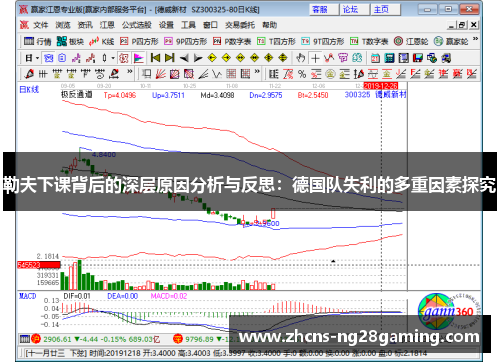500x362 pixels.
Task: Open the 江恩 menu
Action: coord(107,25)
